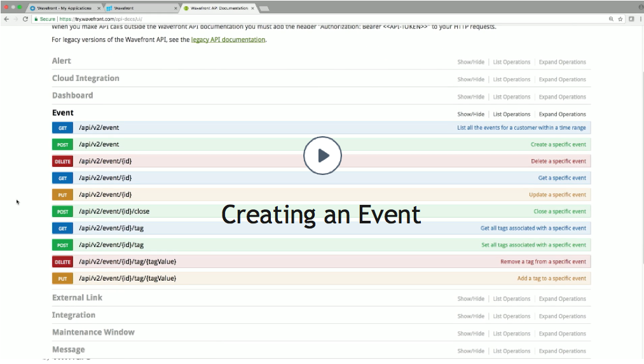Open POST /api/v2/event/{id}/tag path
Image resolution: width=644 pixels, height=364 pixels.
(111, 245)
